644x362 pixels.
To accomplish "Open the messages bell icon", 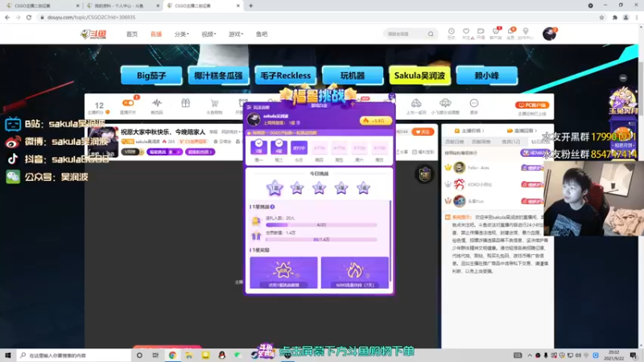I will pyautogui.click(x=510, y=31).
